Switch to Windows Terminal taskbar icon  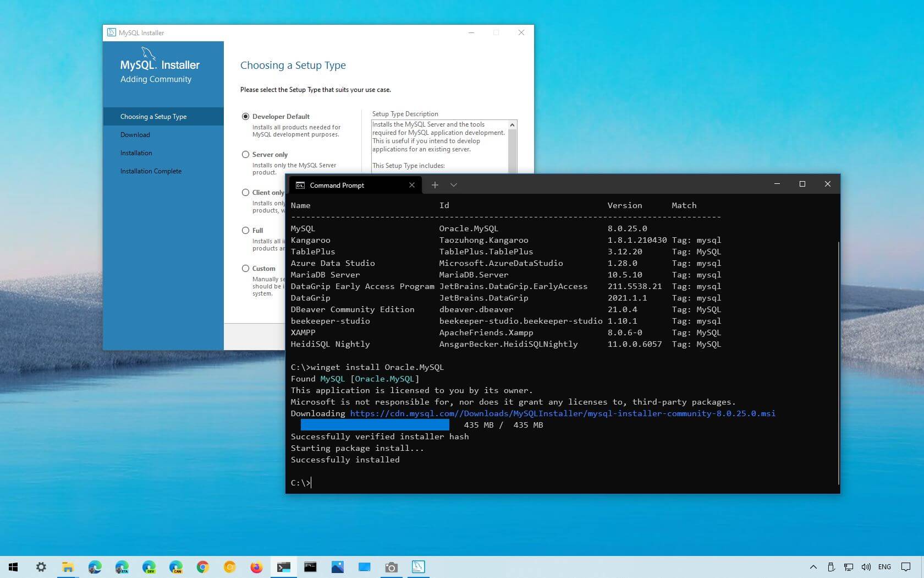283,567
